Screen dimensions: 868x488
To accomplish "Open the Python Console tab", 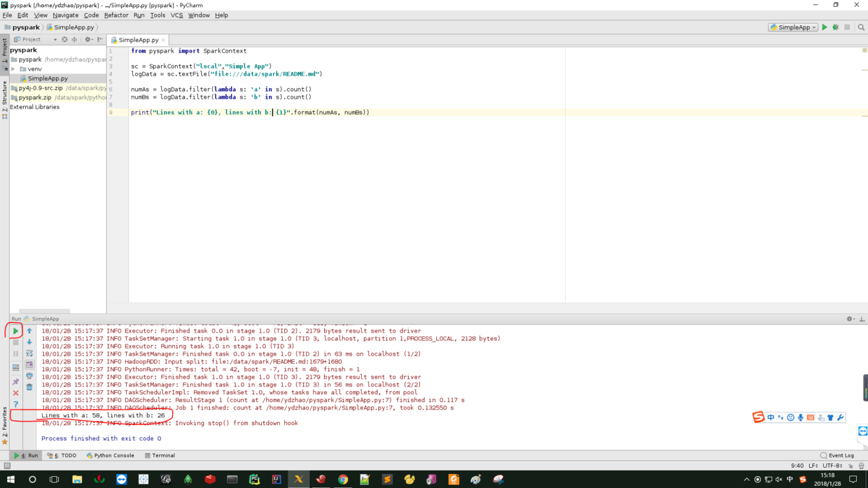I will (x=110, y=456).
